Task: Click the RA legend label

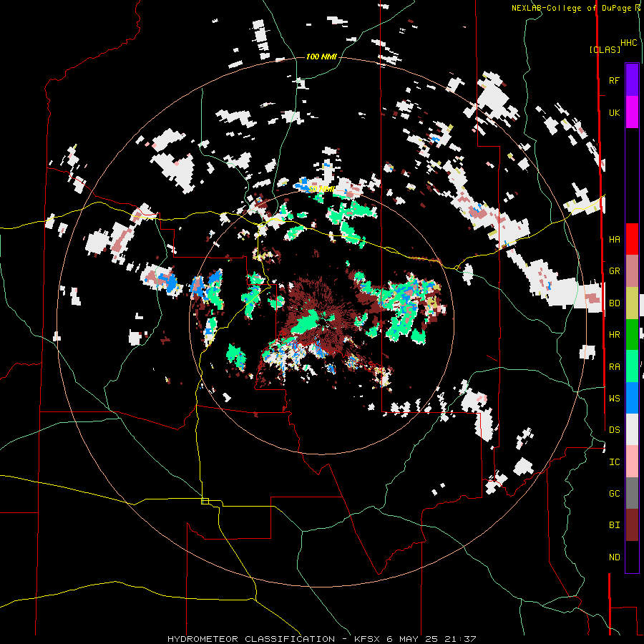Action: (x=614, y=366)
